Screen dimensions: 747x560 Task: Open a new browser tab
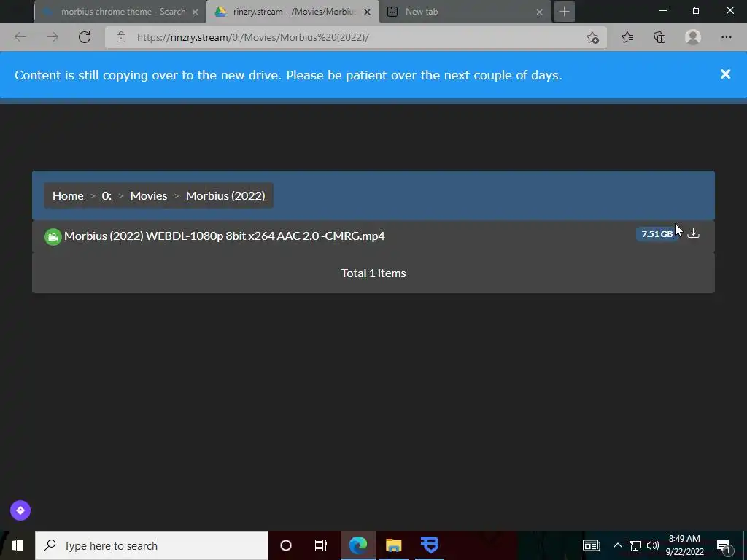pos(564,12)
